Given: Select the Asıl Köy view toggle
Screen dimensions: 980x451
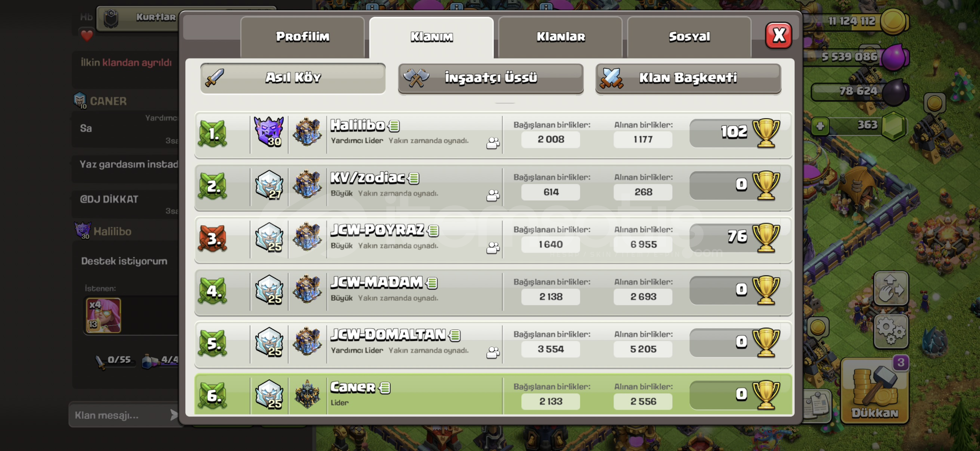Looking at the screenshot, I should coord(293,78).
